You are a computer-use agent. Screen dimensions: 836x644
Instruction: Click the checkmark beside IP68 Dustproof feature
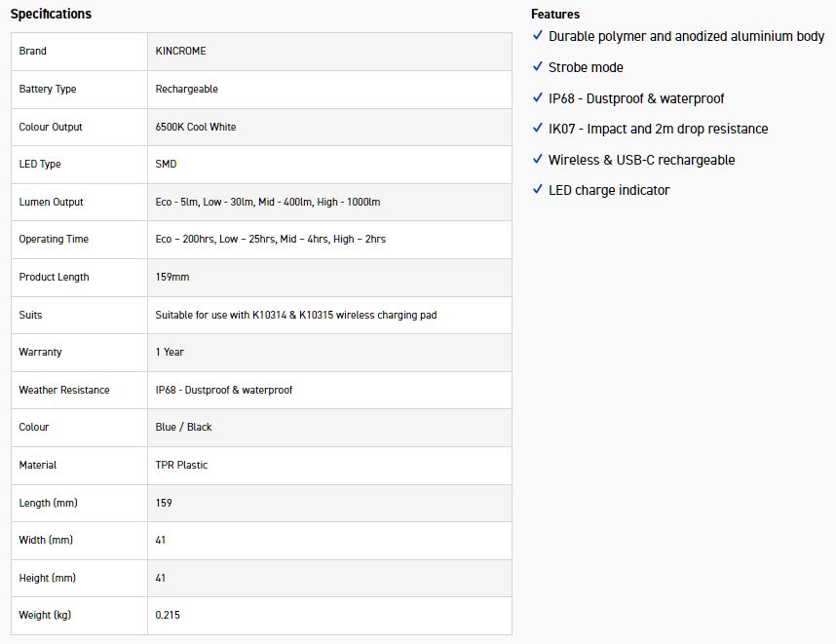[x=538, y=98]
